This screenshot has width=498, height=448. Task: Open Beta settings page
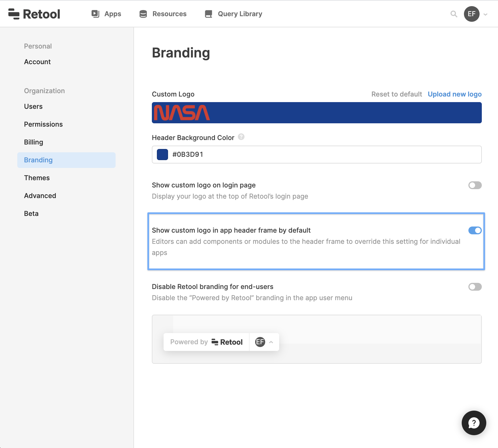pyautogui.click(x=31, y=214)
